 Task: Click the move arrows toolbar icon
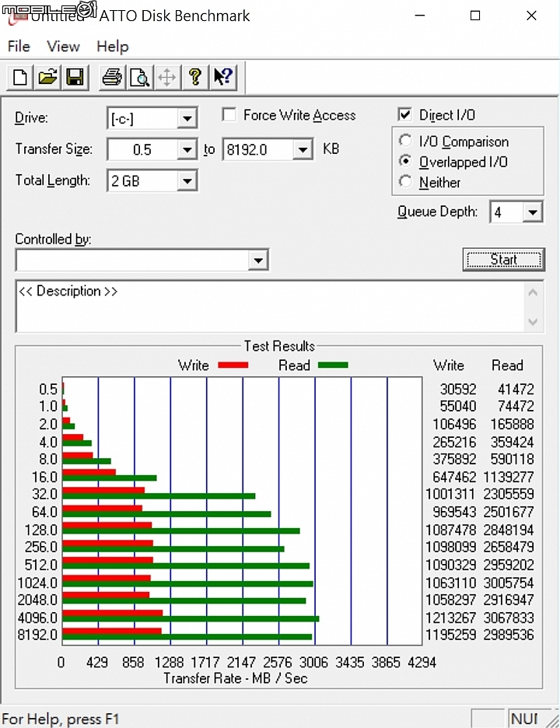pos(167,77)
